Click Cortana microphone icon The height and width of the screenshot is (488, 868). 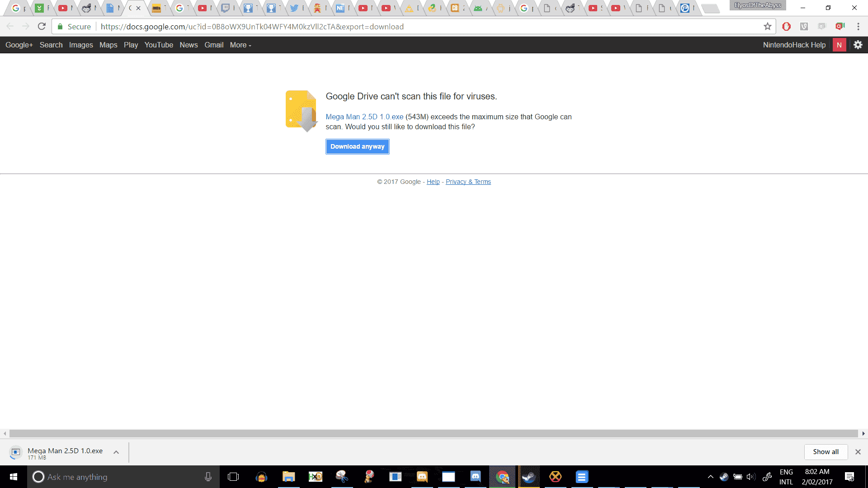point(208,477)
